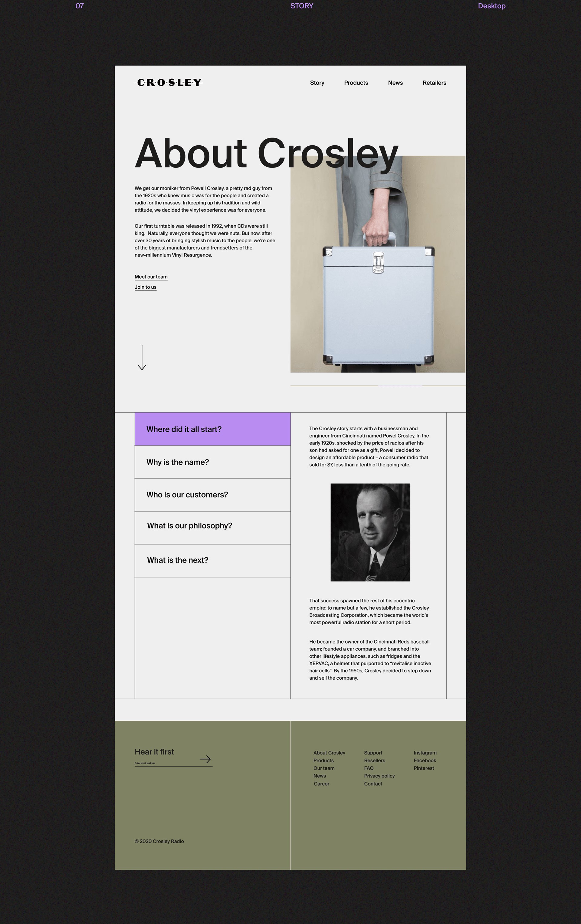This screenshot has height=924, width=581.
Task: Click the Pinterest social media icon
Action: (x=424, y=768)
